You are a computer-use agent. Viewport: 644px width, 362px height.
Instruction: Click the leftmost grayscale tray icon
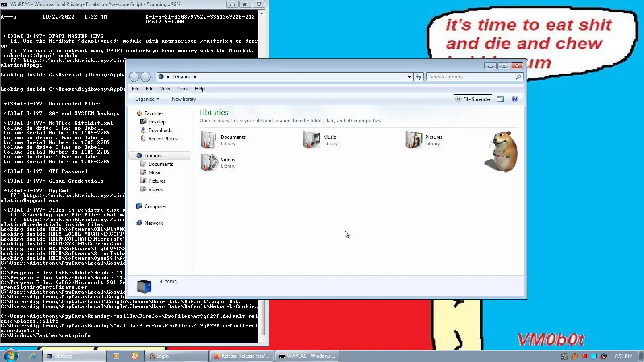tap(565, 356)
